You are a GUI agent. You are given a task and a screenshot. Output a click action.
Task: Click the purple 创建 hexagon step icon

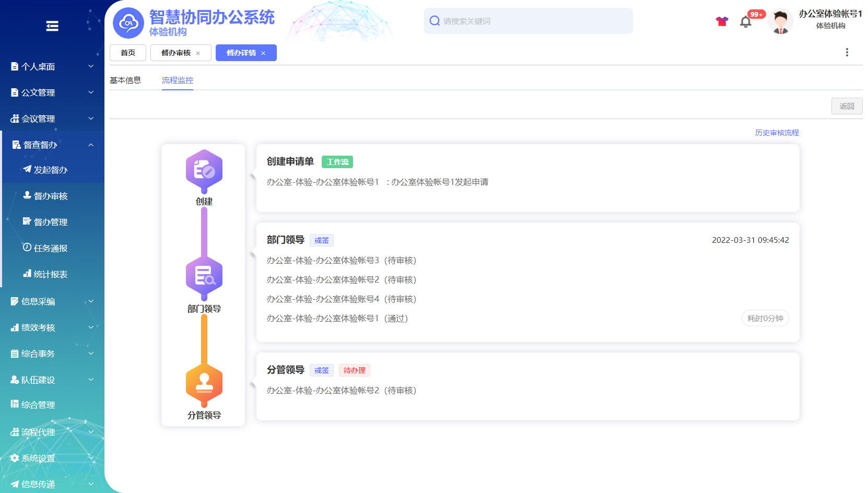click(x=204, y=170)
